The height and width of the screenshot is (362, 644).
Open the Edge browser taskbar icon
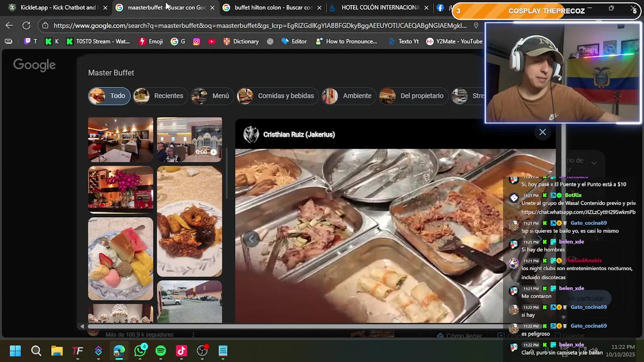[x=119, y=351]
